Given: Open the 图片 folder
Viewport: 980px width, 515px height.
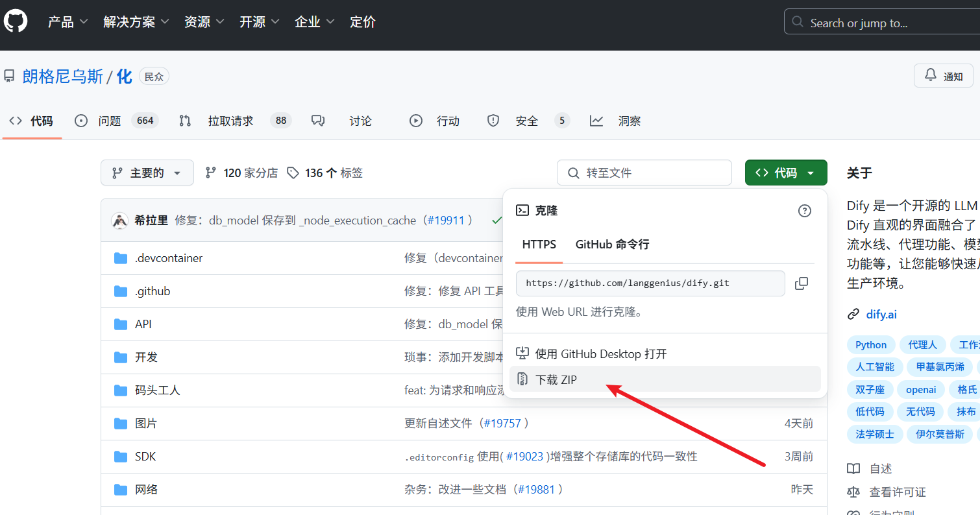Looking at the screenshot, I should coord(146,424).
